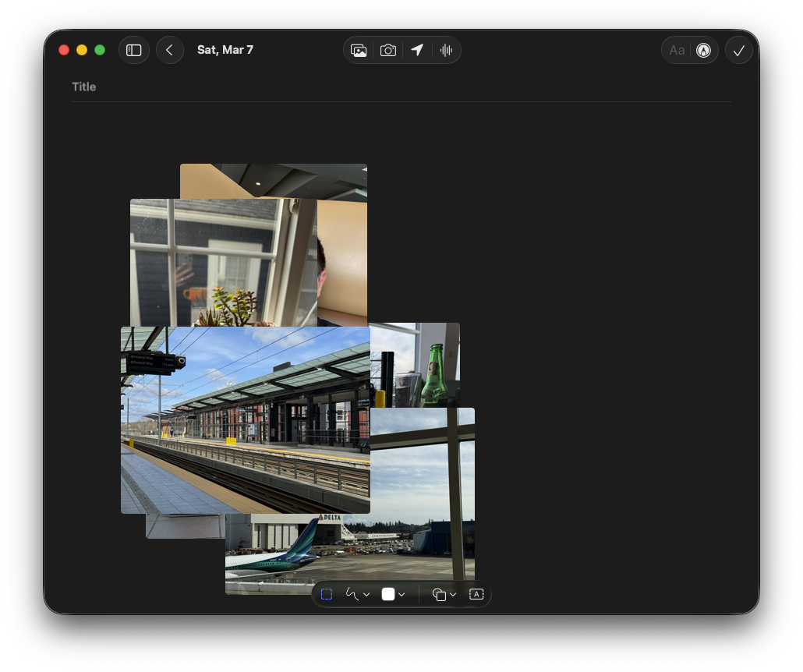
Task: Choose the squiggle drawing pen tool
Action: coord(352,594)
